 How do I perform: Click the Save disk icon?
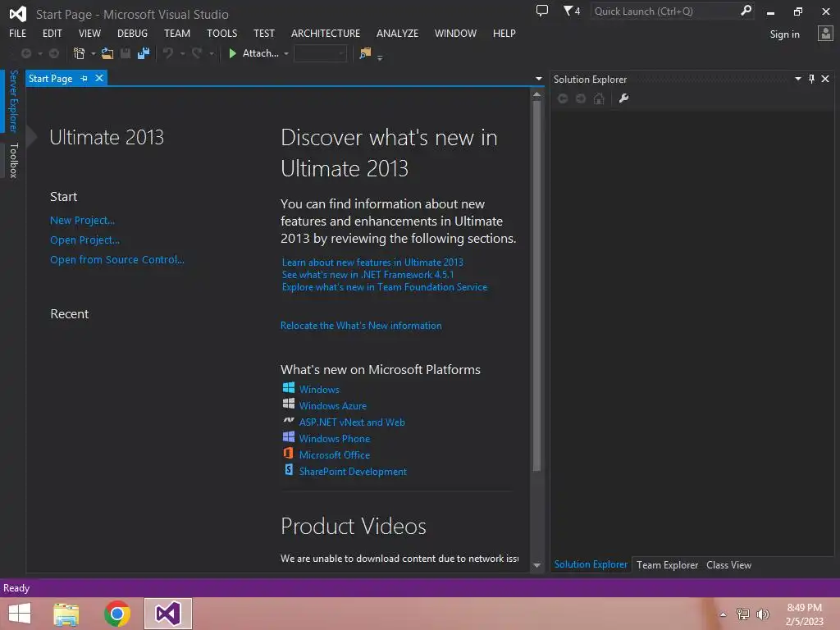click(x=126, y=53)
